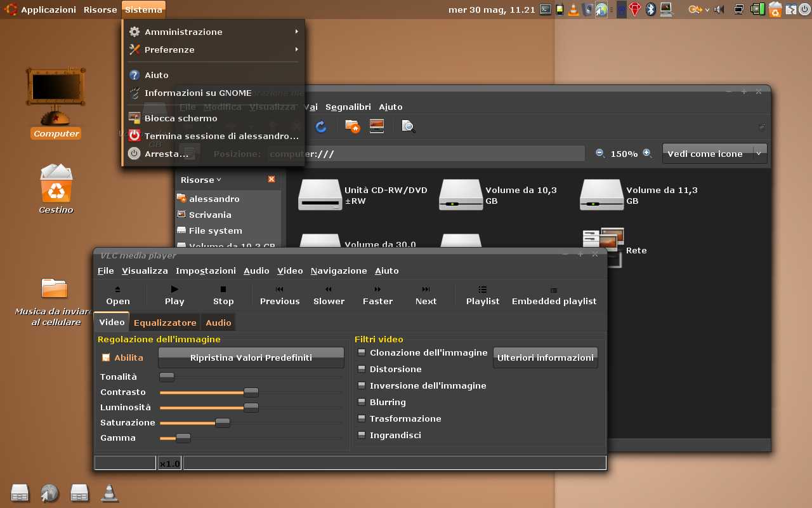
Task: Open Informazioni su GNOME
Action: (x=213, y=93)
